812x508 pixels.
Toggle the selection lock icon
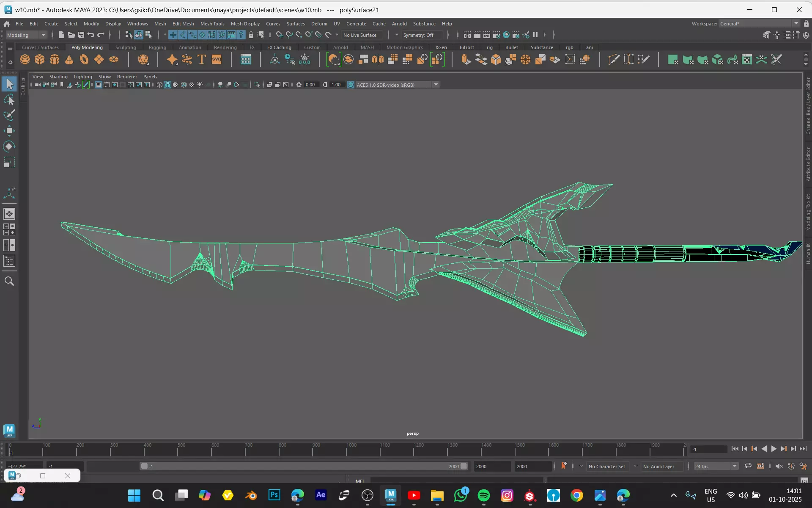point(251,35)
